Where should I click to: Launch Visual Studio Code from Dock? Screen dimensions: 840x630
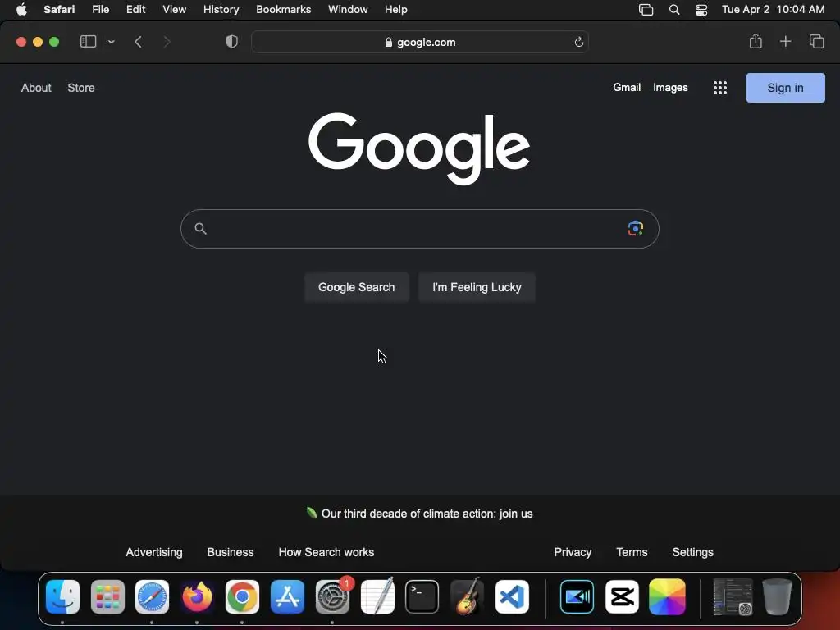point(512,597)
